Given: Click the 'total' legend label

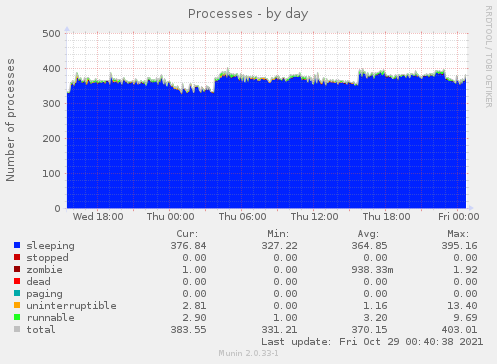Looking at the screenshot, I should pos(41,330).
